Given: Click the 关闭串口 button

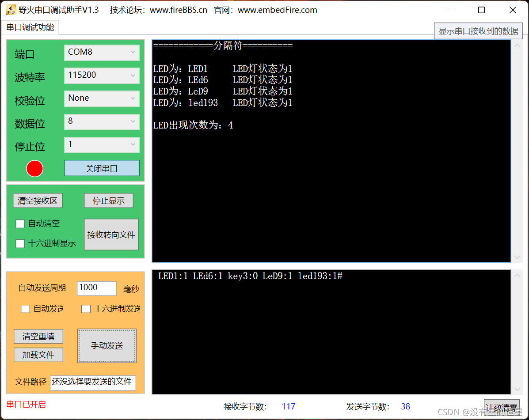Looking at the screenshot, I should pyautogui.click(x=102, y=168).
